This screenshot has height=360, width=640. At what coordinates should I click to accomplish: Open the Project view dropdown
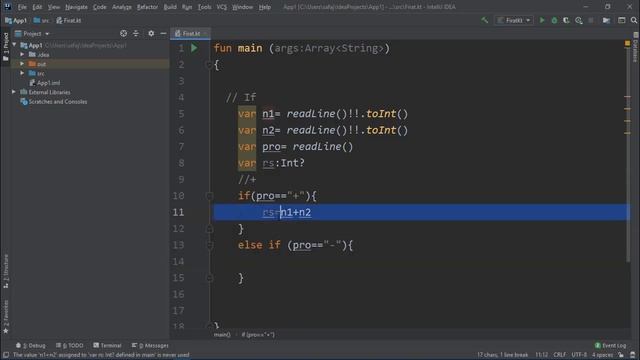click(x=32, y=33)
